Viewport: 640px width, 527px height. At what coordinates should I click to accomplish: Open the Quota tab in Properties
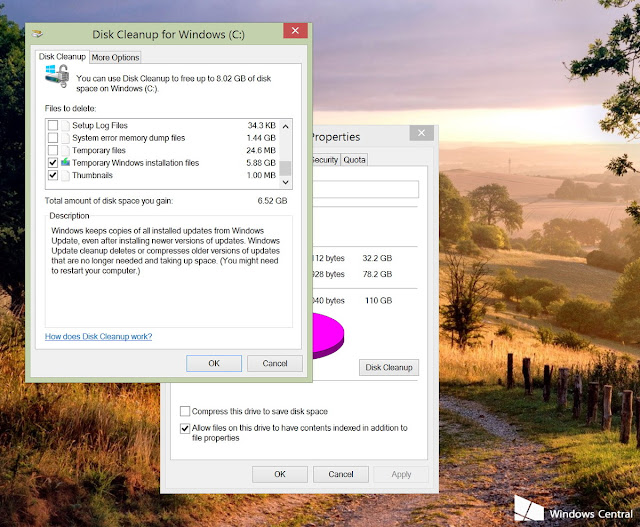354,160
